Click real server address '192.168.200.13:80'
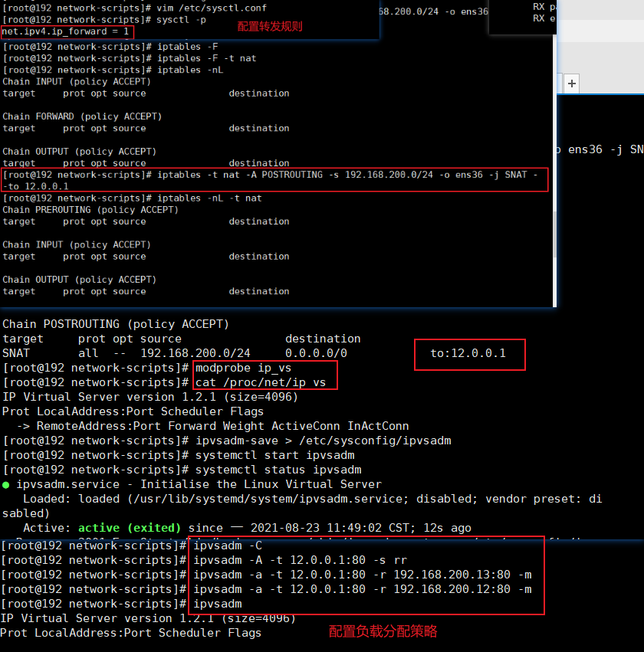The width and height of the screenshot is (644, 652). click(x=452, y=575)
